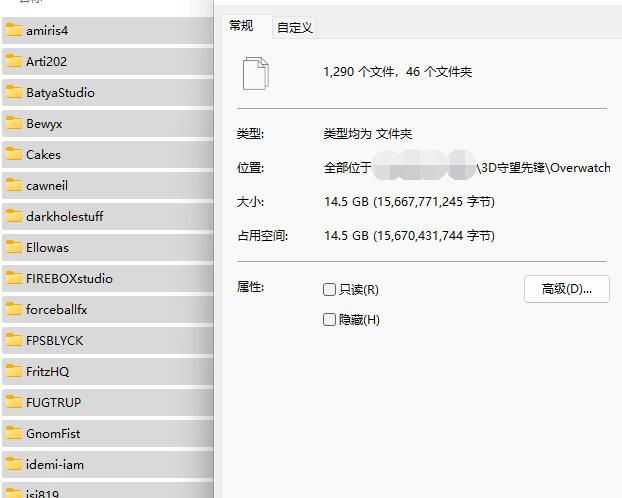Select the FIREBOXstudio folder icon

tap(14, 278)
